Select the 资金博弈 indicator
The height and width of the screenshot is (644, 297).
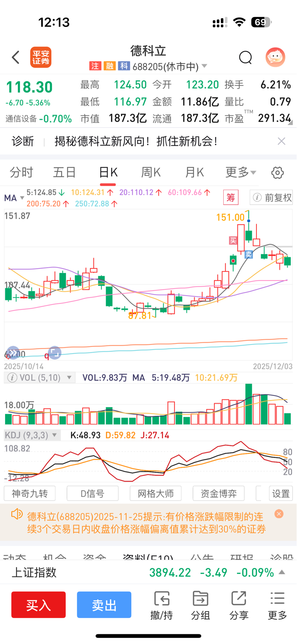coord(219,494)
